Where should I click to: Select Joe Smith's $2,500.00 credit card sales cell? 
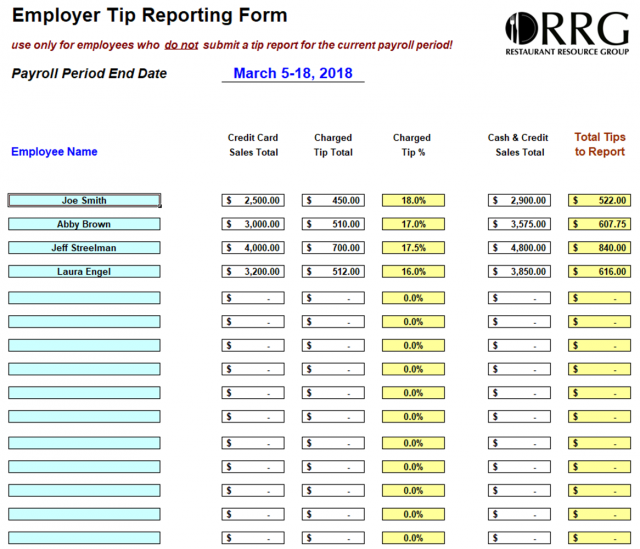(x=253, y=200)
